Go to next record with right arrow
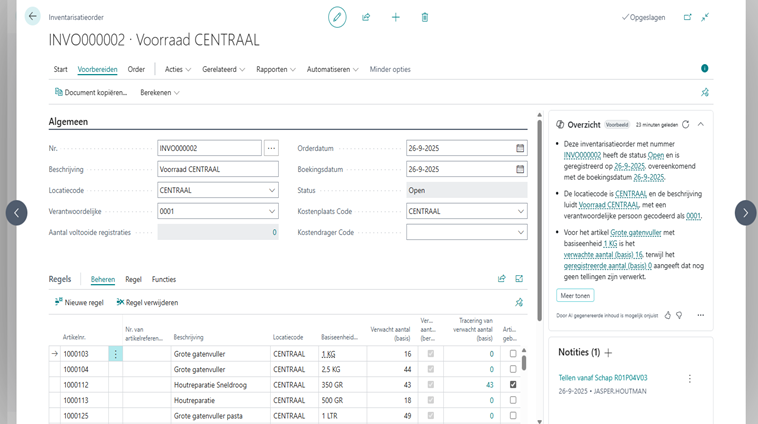 click(x=745, y=212)
